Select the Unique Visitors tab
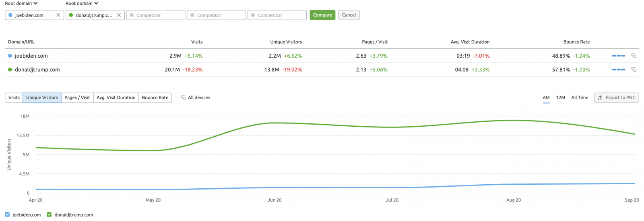The width and height of the screenshot is (644, 221). [42, 98]
